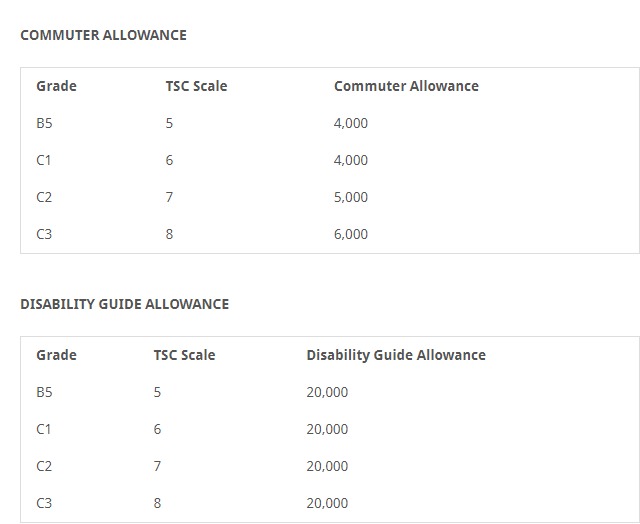Click the Disability Guide Allowance column header
Image resolution: width=640 pixels, height=524 pixels.
(x=396, y=355)
